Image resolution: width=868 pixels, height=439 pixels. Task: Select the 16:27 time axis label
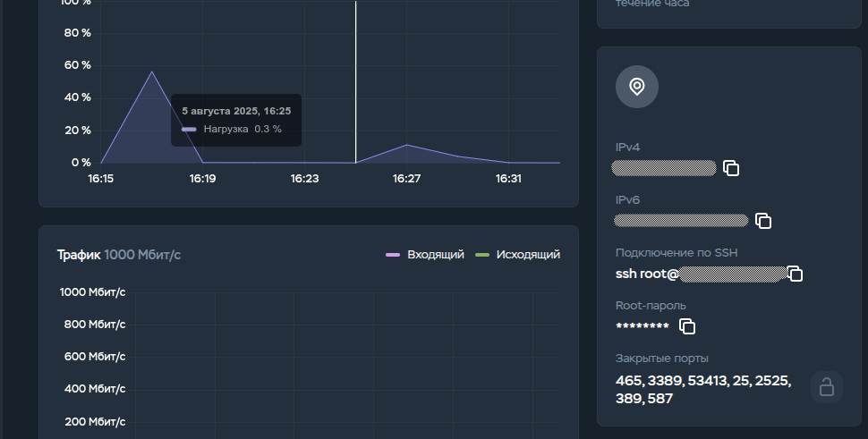point(406,179)
